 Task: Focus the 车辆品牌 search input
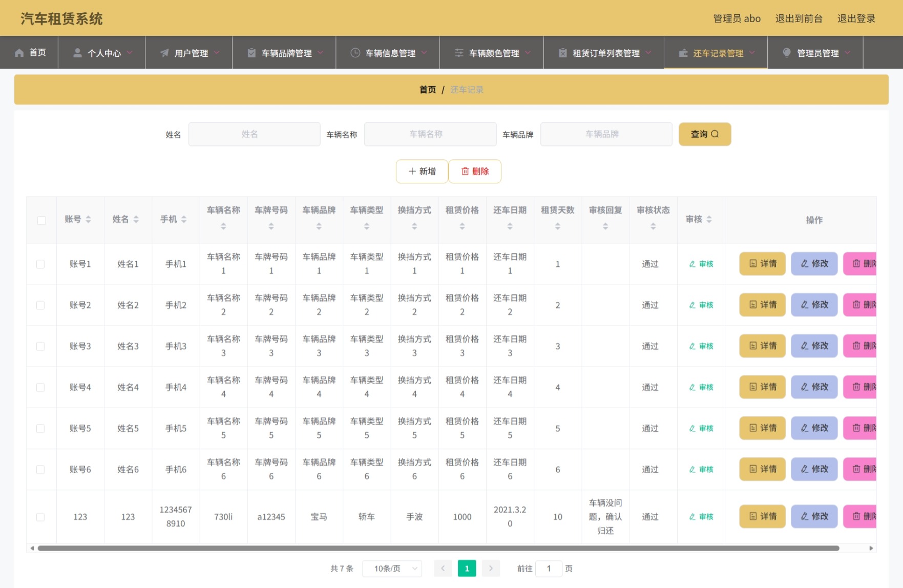click(606, 134)
